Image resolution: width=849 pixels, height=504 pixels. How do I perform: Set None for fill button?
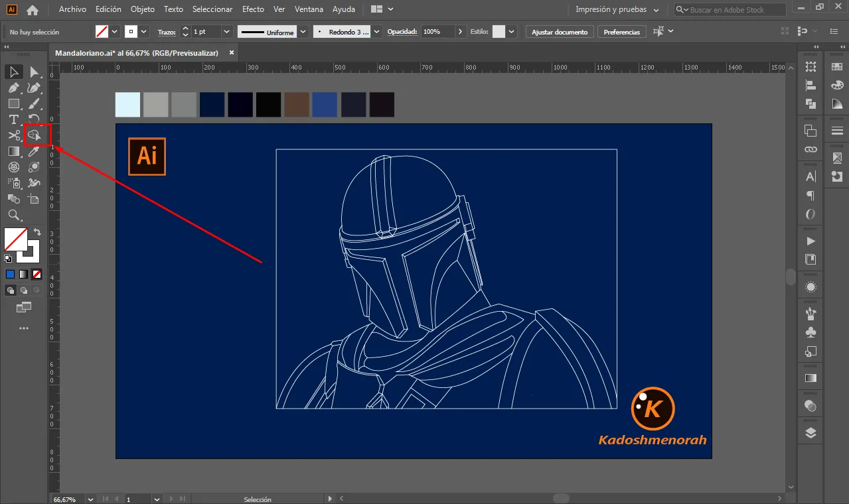click(x=37, y=274)
